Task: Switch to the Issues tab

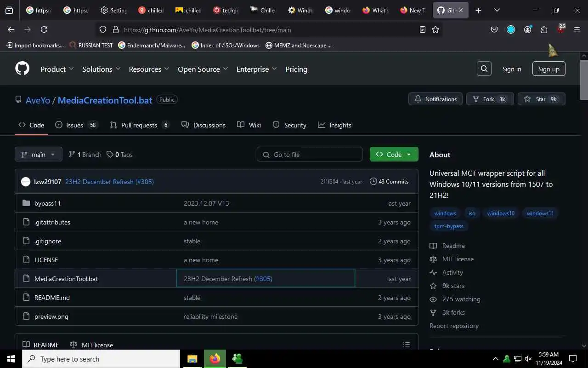Action: 77,125
